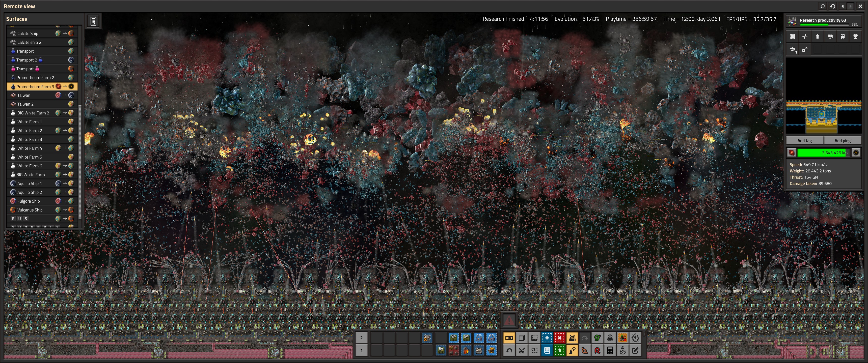Click the pencil edit shortcut icon
The height and width of the screenshot is (363, 868).
pos(635,351)
